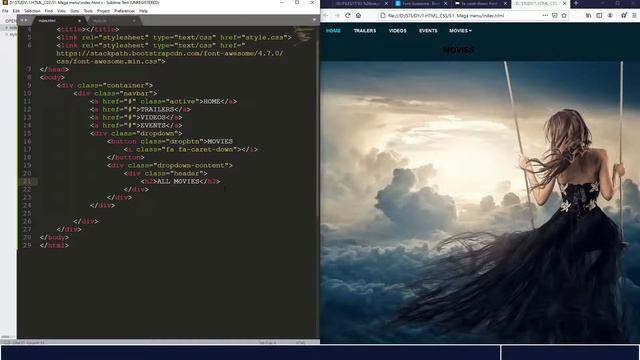This screenshot has width=640, height=360.
Task: Open the File menu in Sublime Text
Action: click(x=5, y=11)
